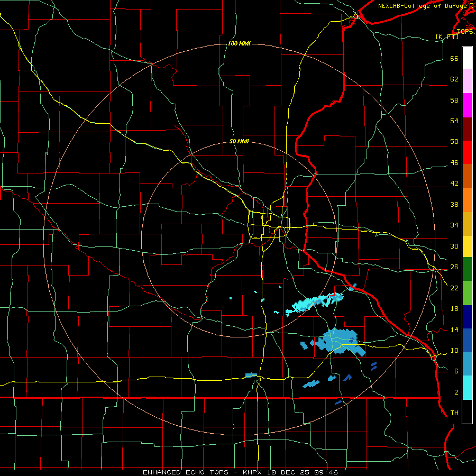Click the '38' legend value
This screenshot has width=476, height=476.
coord(454,204)
